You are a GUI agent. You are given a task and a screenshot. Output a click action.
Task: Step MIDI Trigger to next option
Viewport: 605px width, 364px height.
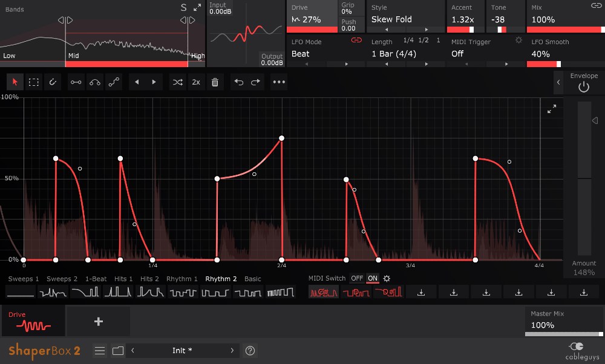point(506,64)
